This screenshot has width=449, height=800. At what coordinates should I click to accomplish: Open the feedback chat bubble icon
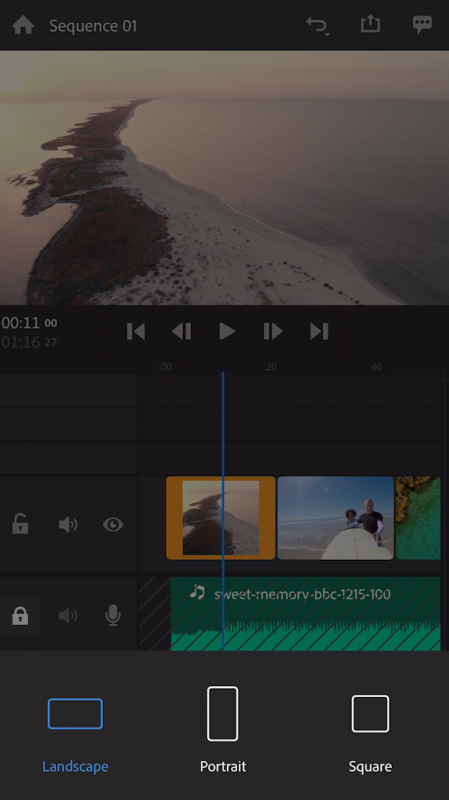pyautogui.click(x=422, y=25)
